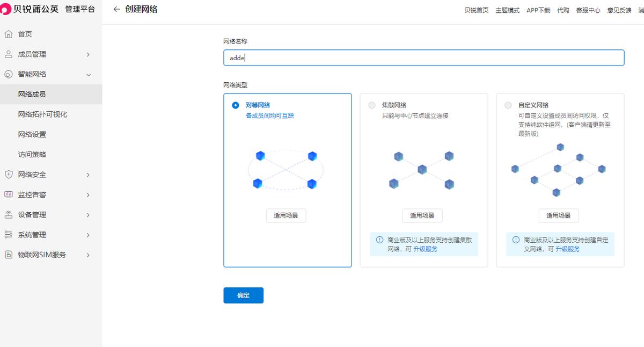This screenshot has height=347, width=644.
Task: Click the 智能网络 smart network icon
Action: [x=8, y=74]
